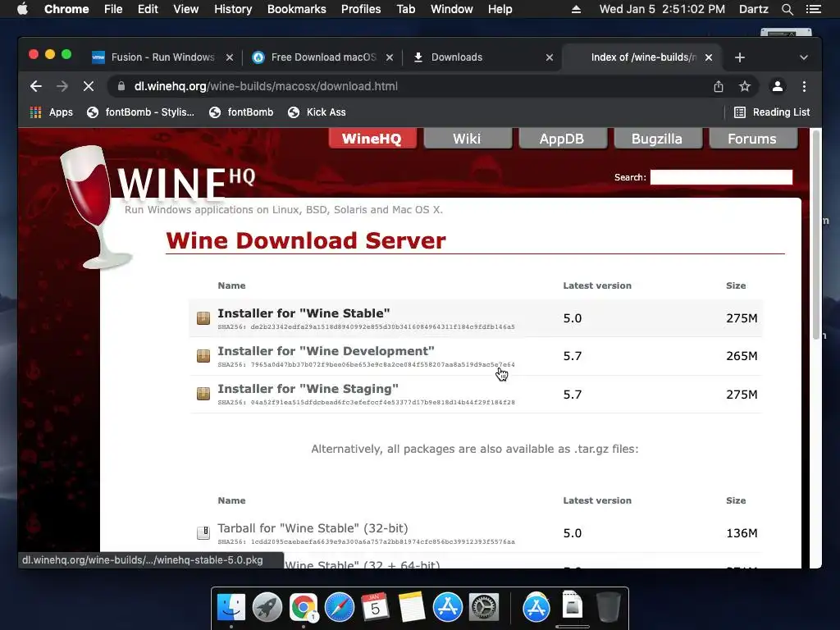This screenshot has width=840, height=630.
Task: Click the WineHQ wine glass logo
Action: 97,206
